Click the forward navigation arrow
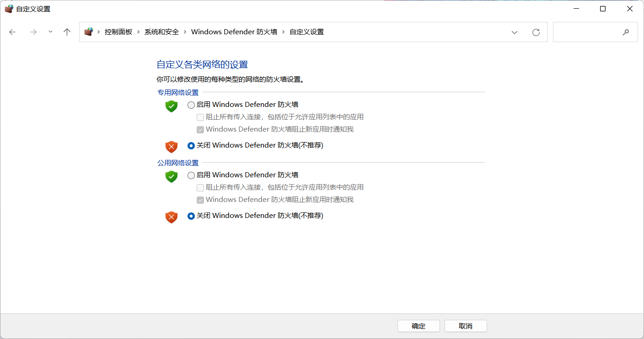The height and width of the screenshot is (339, 644). [33, 32]
